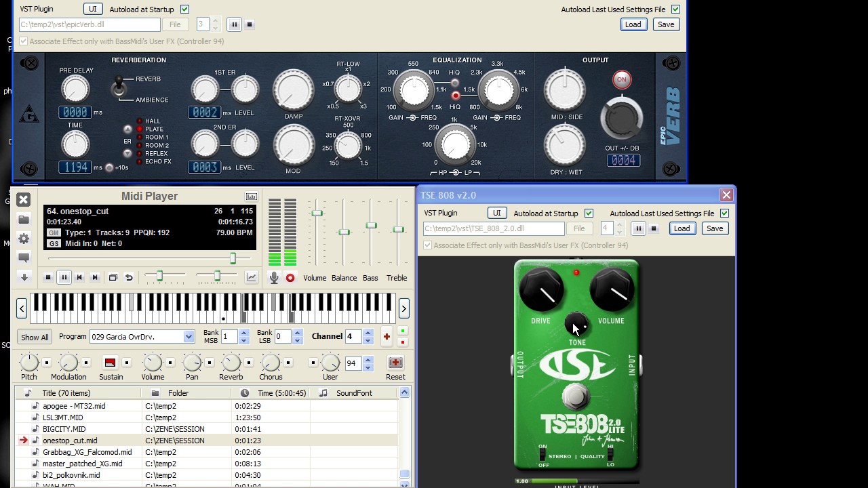Click the master Volume fader in Midi Player

coord(317,213)
